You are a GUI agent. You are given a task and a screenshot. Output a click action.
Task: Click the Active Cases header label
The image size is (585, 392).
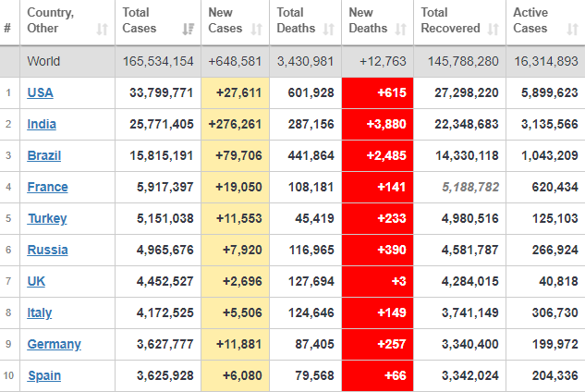pyautogui.click(x=530, y=20)
